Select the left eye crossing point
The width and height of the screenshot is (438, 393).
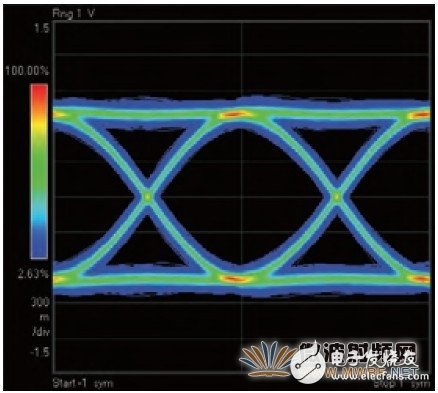click(x=148, y=197)
